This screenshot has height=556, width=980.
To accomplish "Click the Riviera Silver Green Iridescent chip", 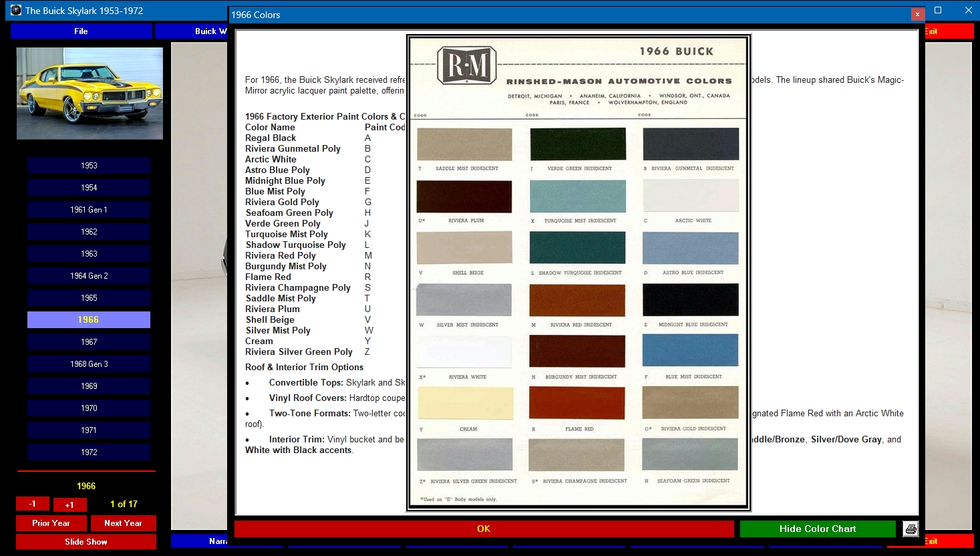I will 464,456.
